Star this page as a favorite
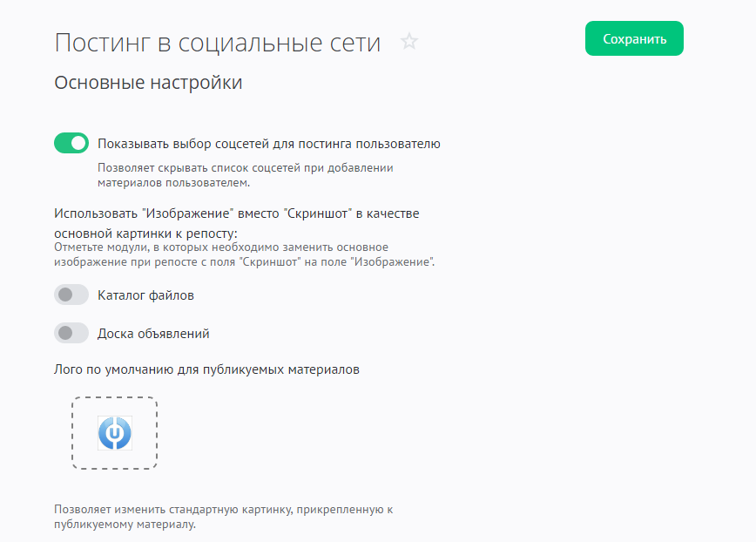This screenshot has height=542, width=756. point(409,42)
